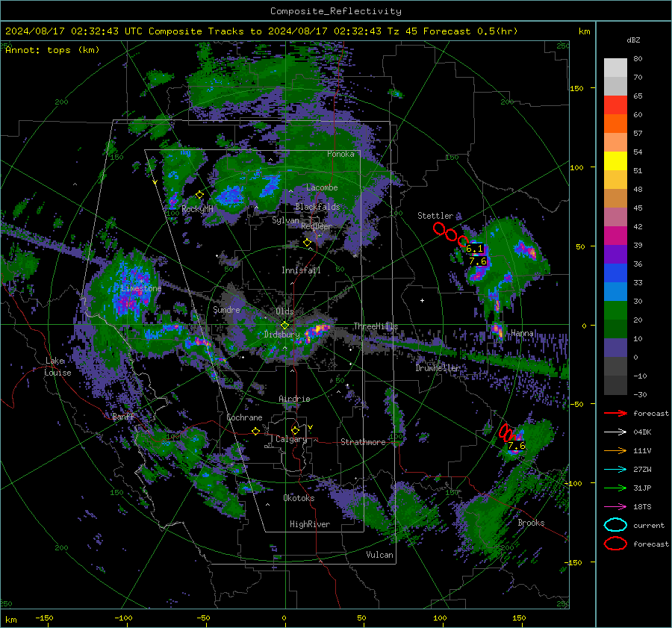
Task: Select the orange 57-60 dBZ color swatch
Action: (615, 124)
